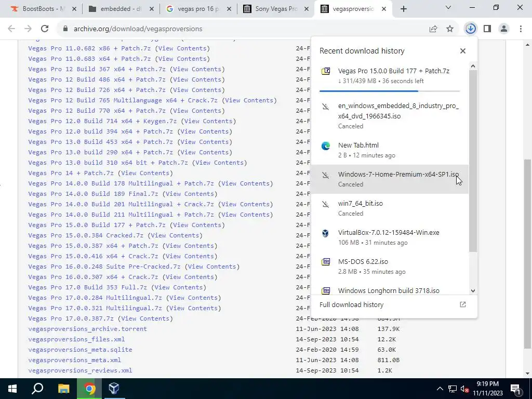Switch to VirtualBox in taskbar
Screen dimensions: 532x399
point(114,389)
